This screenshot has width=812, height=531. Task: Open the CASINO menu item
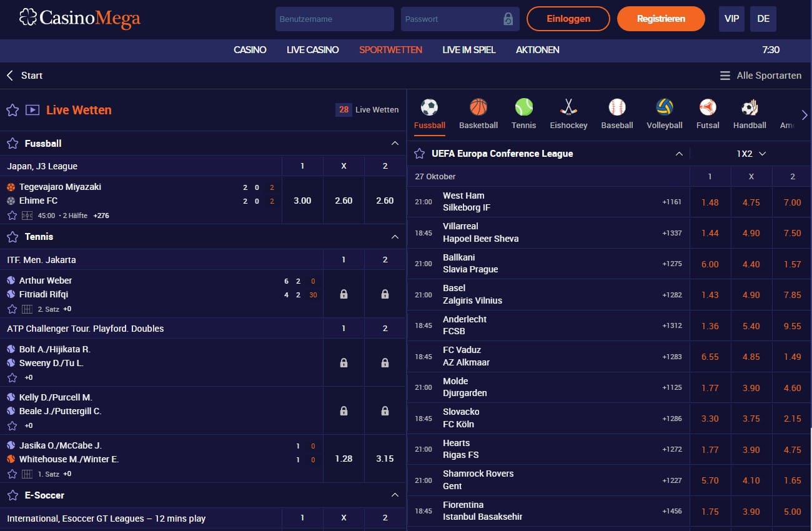click(250, 50)
